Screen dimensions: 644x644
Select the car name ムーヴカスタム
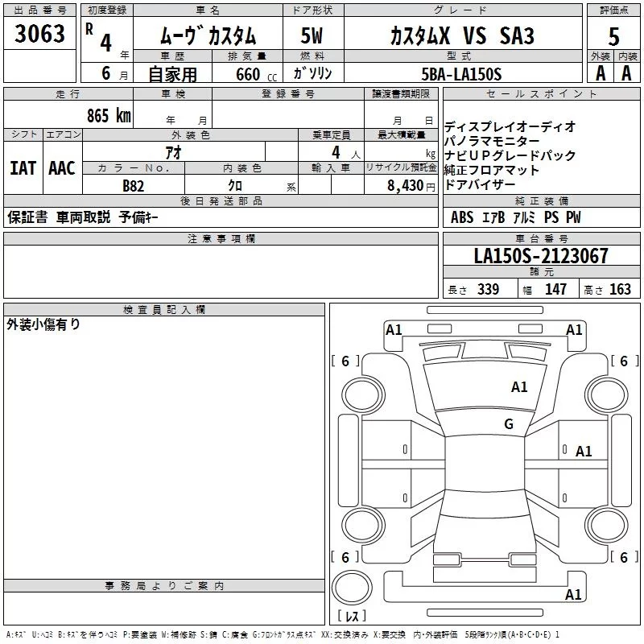208,35
